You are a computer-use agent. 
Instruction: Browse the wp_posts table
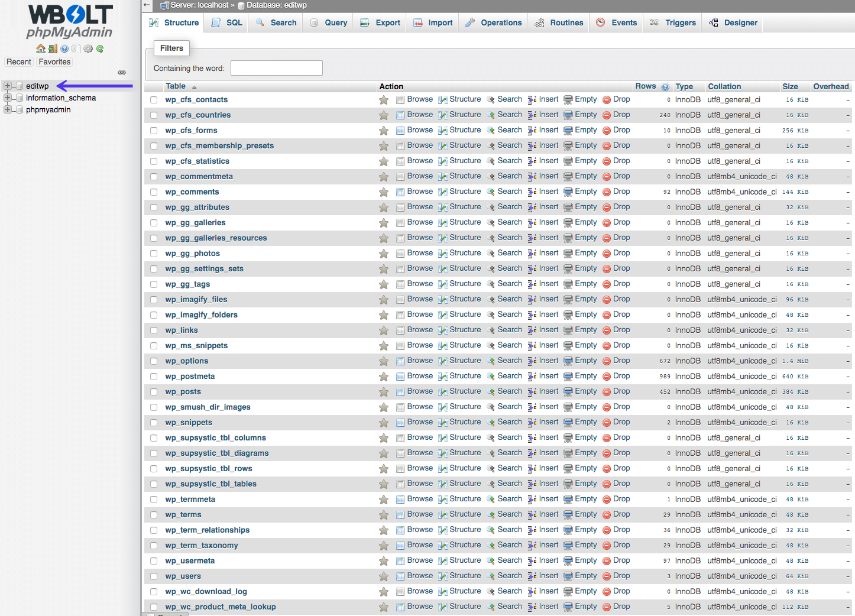[419, 391]
